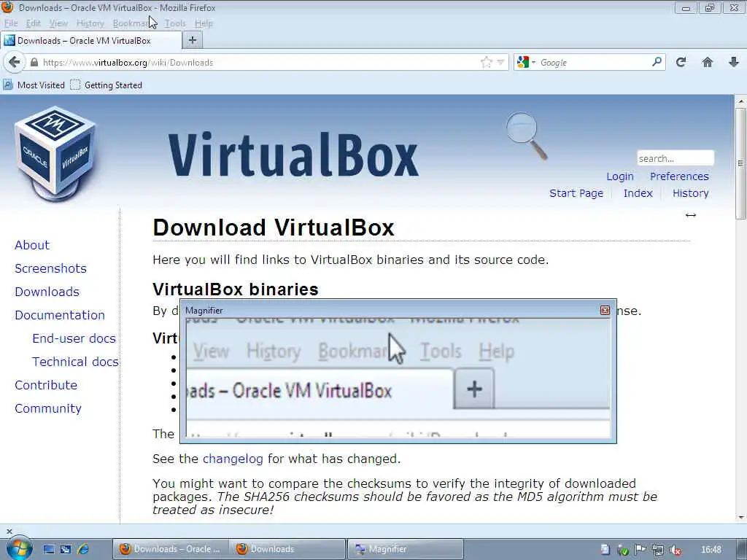Viewport: 747px width, 560px height.
Task: Open Technical docs link
Action: pos(75,362)
